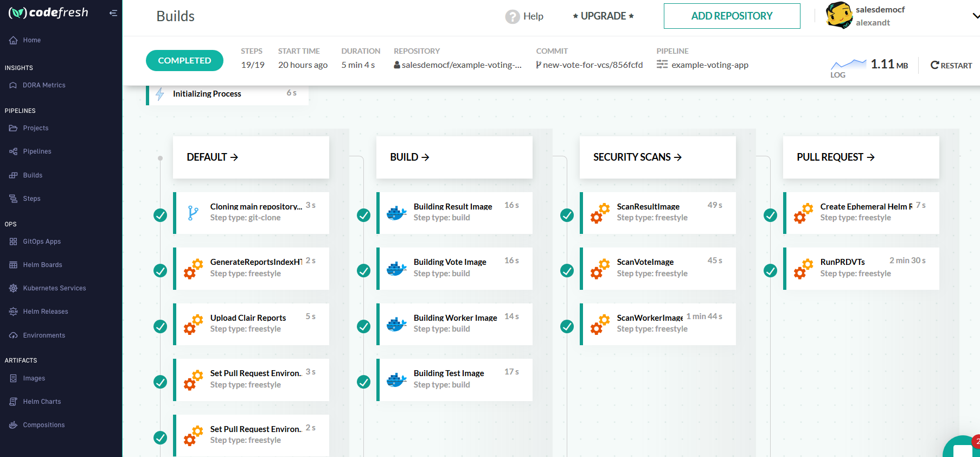
Task: Click the green checkmark beside Cloning main repository
Action: (161, 215)
